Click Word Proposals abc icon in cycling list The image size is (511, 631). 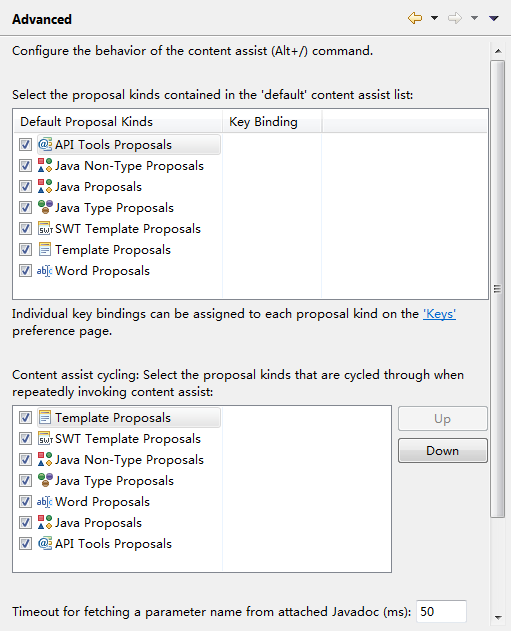(45, 501)
